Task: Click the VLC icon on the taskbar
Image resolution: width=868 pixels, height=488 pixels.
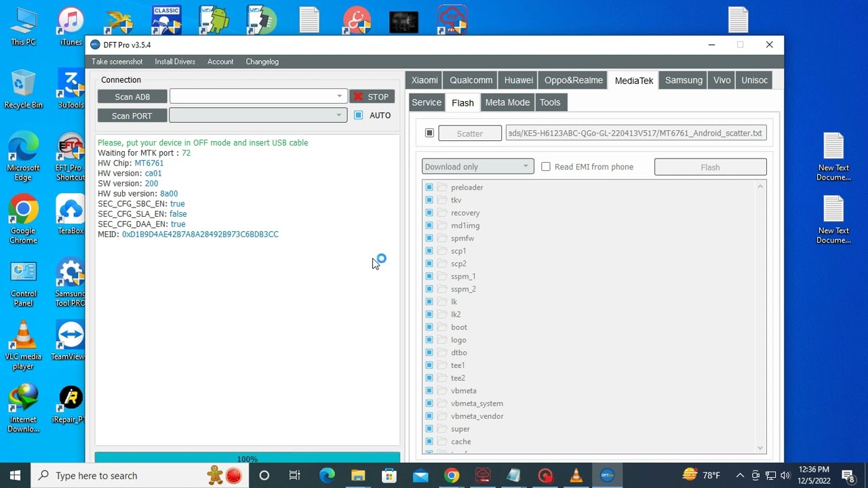Action: pyautogui.click(x=576, y=475)
